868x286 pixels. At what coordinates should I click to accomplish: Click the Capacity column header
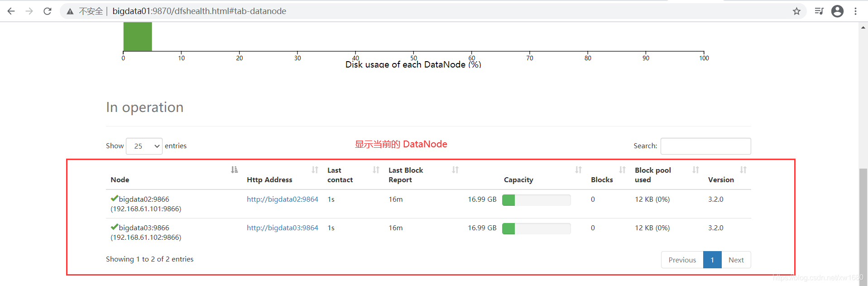point(518,180)
